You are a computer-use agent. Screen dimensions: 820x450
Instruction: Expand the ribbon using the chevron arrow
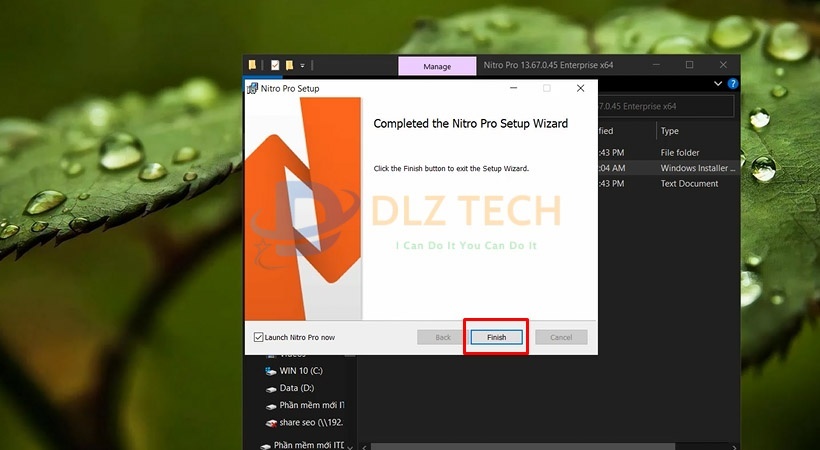pyautogui.click(x=717, y=84)
